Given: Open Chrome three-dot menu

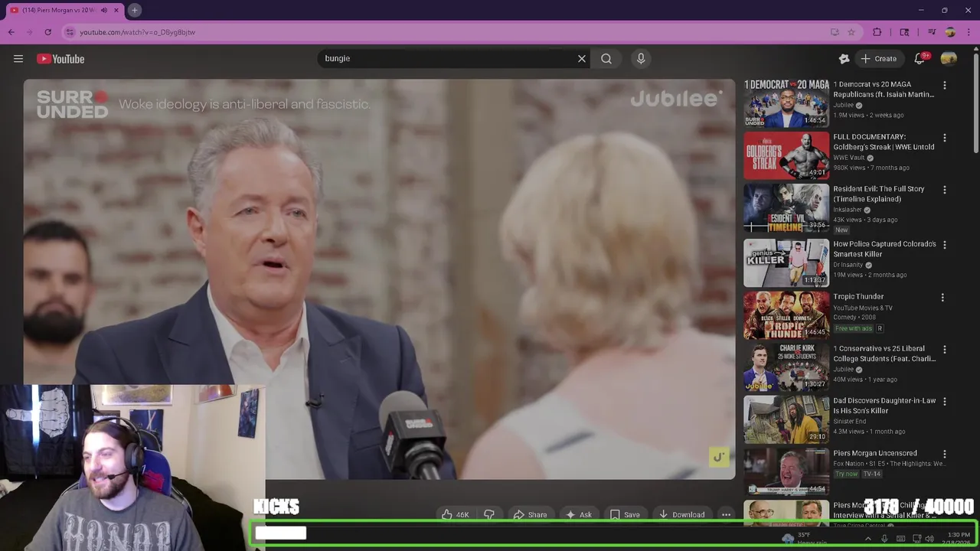Looking at the screenshot, I should click(969, 32).
